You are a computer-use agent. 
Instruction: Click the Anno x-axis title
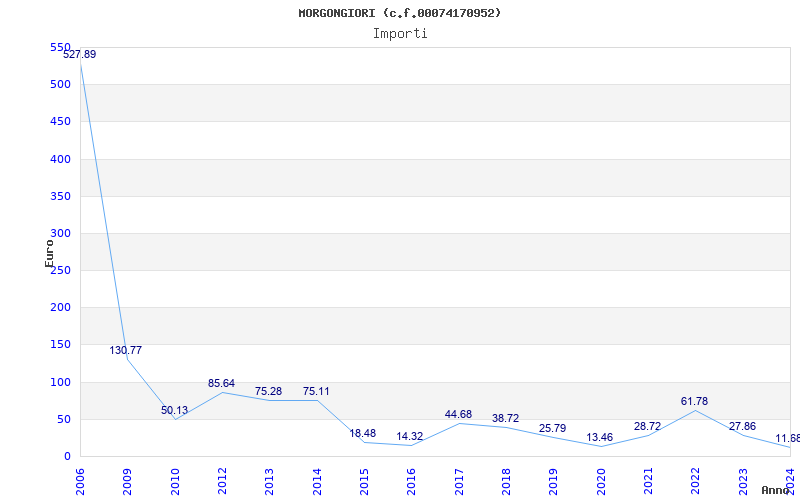click(775, 490)
